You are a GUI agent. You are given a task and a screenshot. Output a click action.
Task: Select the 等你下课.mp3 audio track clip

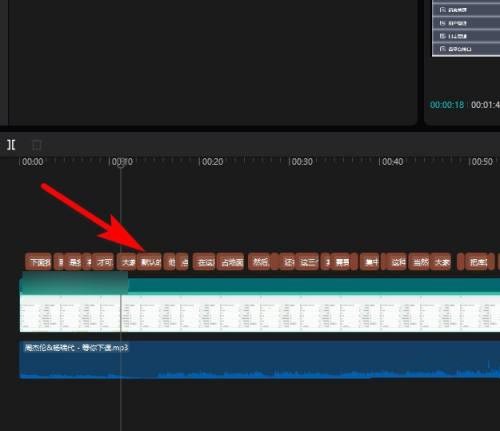(x=260, y=360)
